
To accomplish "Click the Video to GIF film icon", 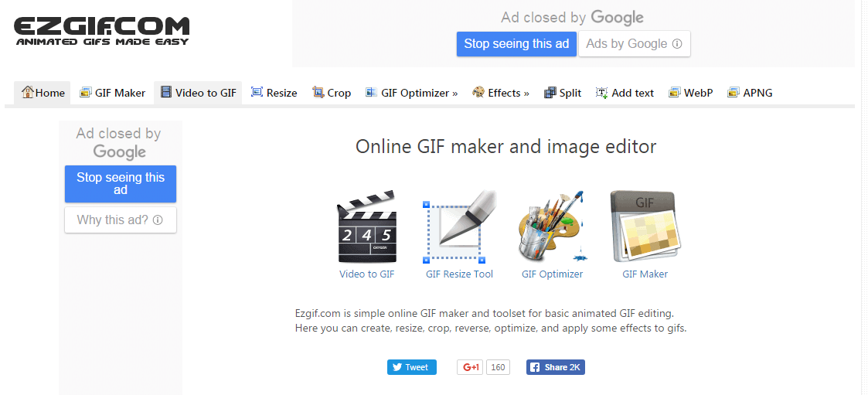I will coord(165,93).
